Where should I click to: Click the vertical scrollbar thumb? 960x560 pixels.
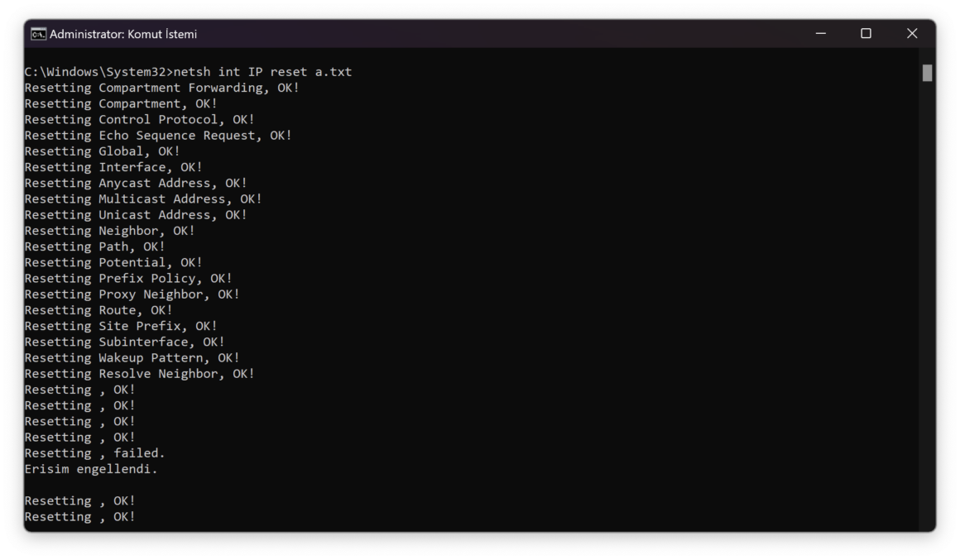pos(927,73)
